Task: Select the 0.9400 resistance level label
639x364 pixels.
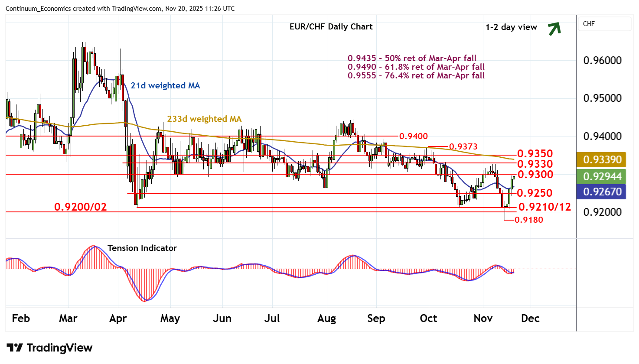Action: tap(413, 136)
